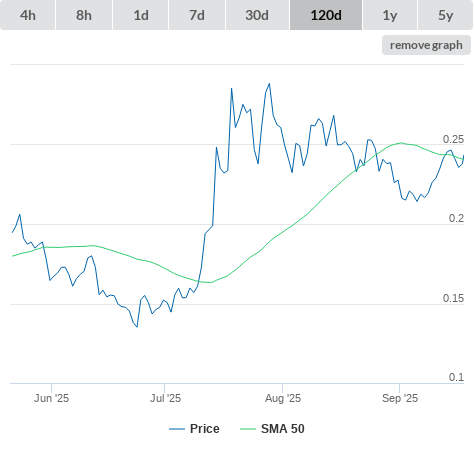Click the Sep '25 axis label
474x455 pixels.
[400, 398]
